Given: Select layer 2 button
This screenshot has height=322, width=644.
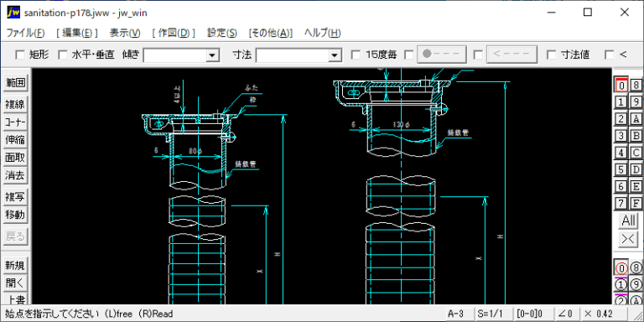Looking at the screenshot, I should point(621,119).
